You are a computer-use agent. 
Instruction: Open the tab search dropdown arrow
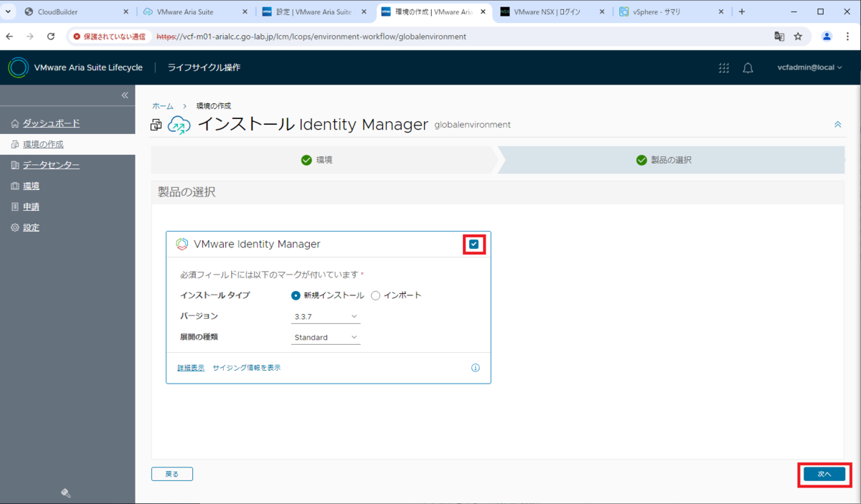8,11
